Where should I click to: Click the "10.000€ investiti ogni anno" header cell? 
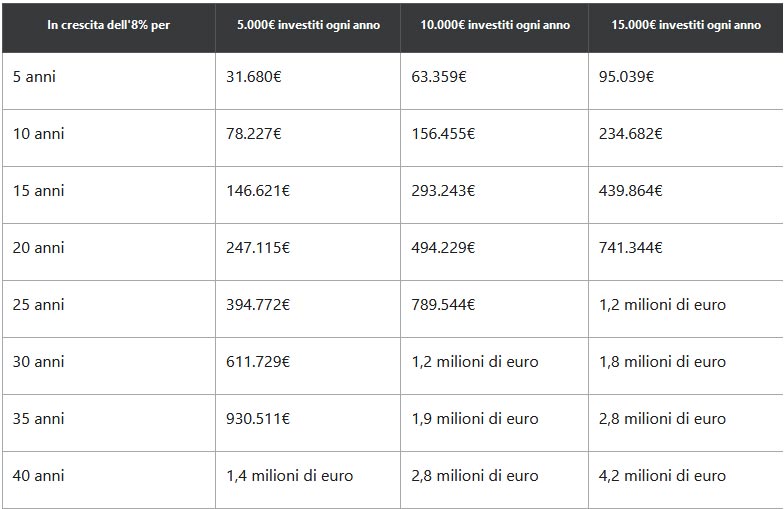pyautogui.click(x=494, y=25)
